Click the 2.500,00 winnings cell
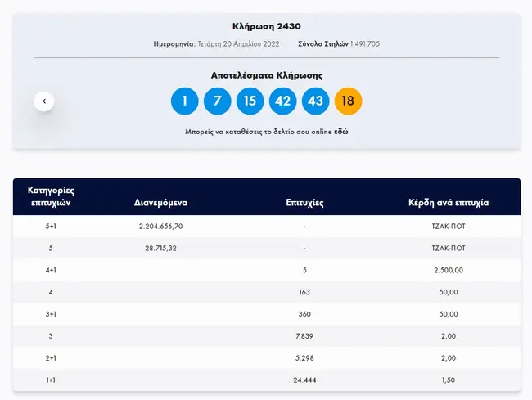This screenshot has width=532, height=400. click(448, 268)
